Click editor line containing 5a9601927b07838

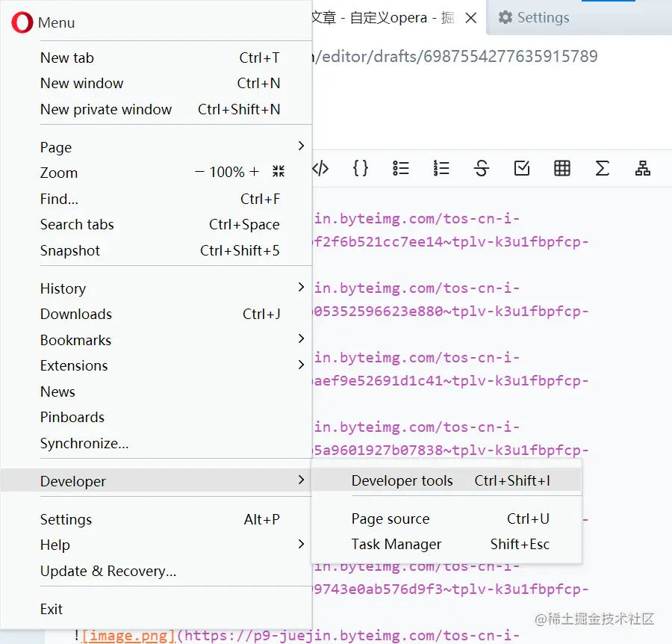tap(451, 451)
